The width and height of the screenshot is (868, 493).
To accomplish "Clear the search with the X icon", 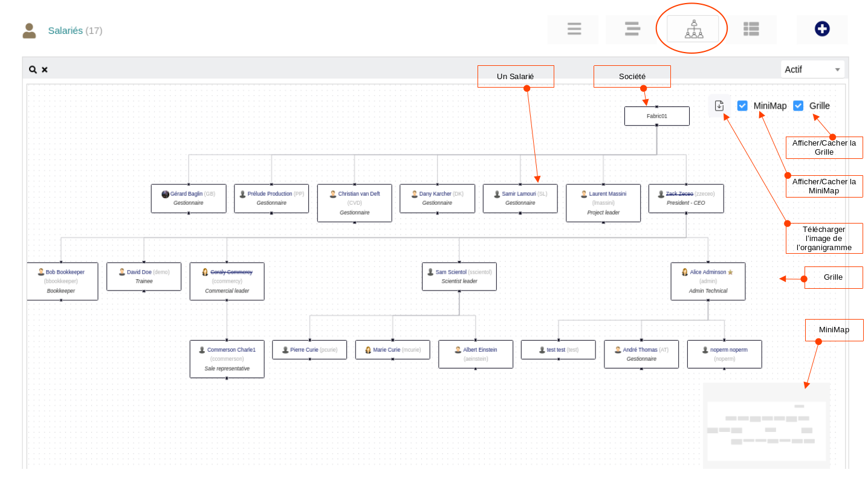I will pyautogui.click(x=45, y=69).
